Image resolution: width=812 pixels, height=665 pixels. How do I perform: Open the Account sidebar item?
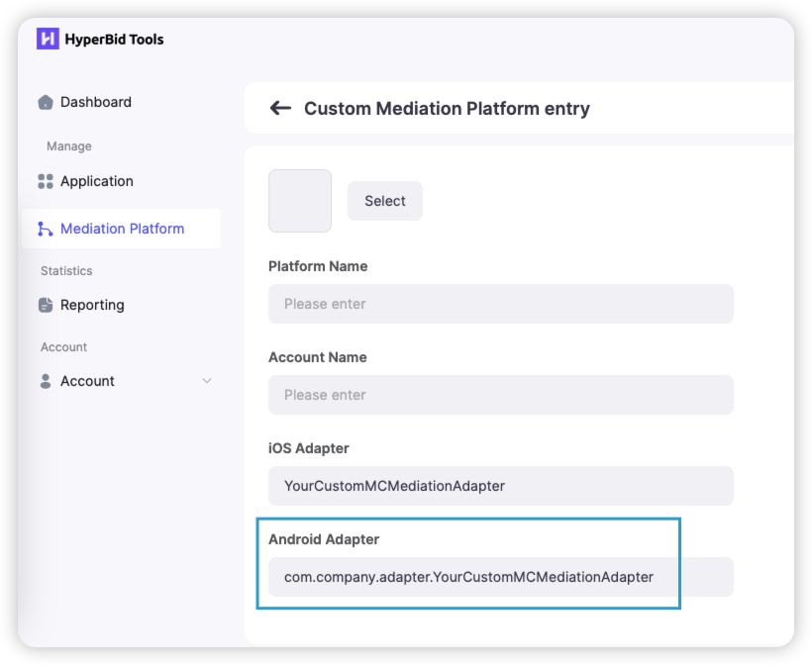click(x=87, y=381)
